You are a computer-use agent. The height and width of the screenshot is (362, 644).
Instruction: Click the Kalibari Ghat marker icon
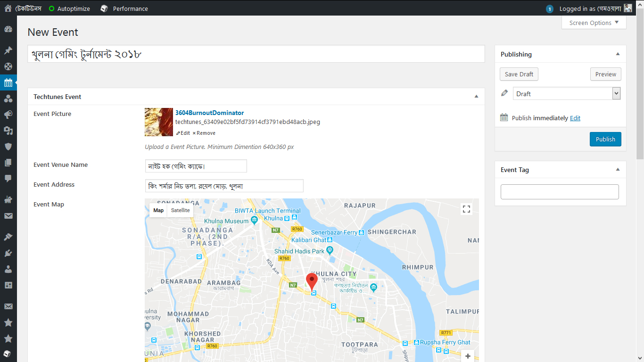pos(330,240)
